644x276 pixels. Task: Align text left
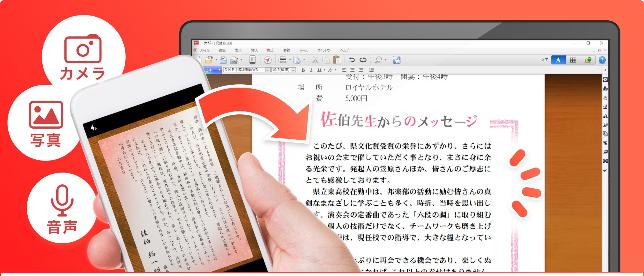(x=344, y=70)
